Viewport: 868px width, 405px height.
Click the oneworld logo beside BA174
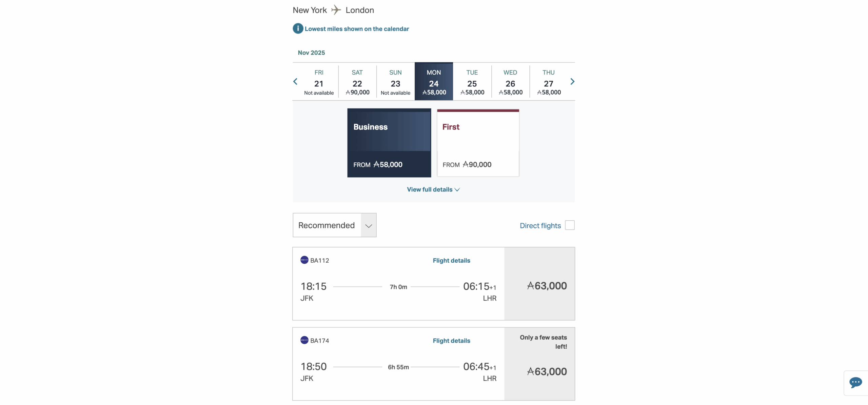point(304,340)
